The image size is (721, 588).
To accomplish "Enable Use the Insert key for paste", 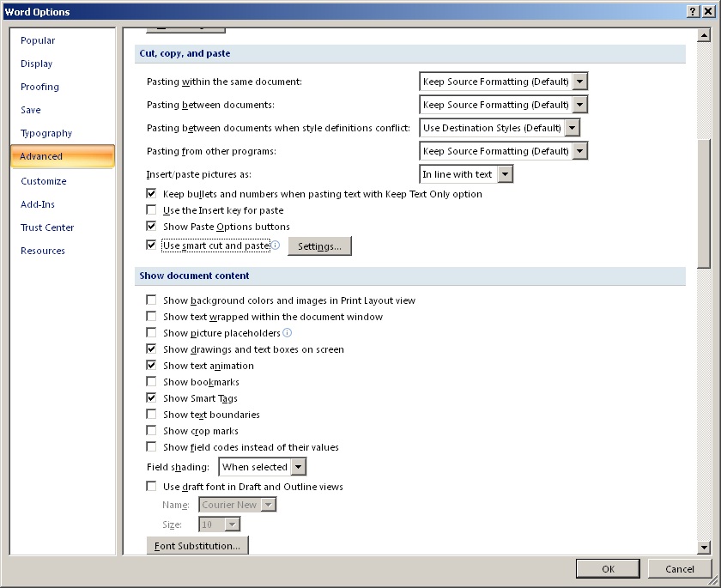I will click(151, 210).
